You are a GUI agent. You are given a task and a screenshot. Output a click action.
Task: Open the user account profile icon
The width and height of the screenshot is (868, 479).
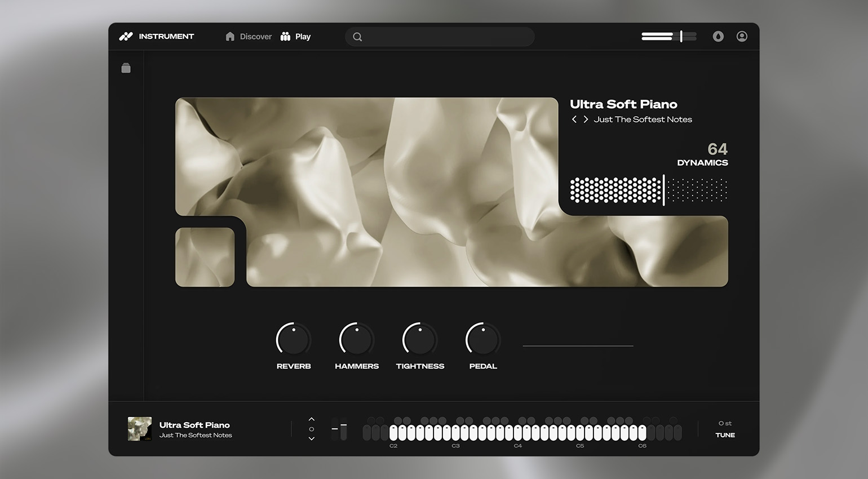(742, 37)
